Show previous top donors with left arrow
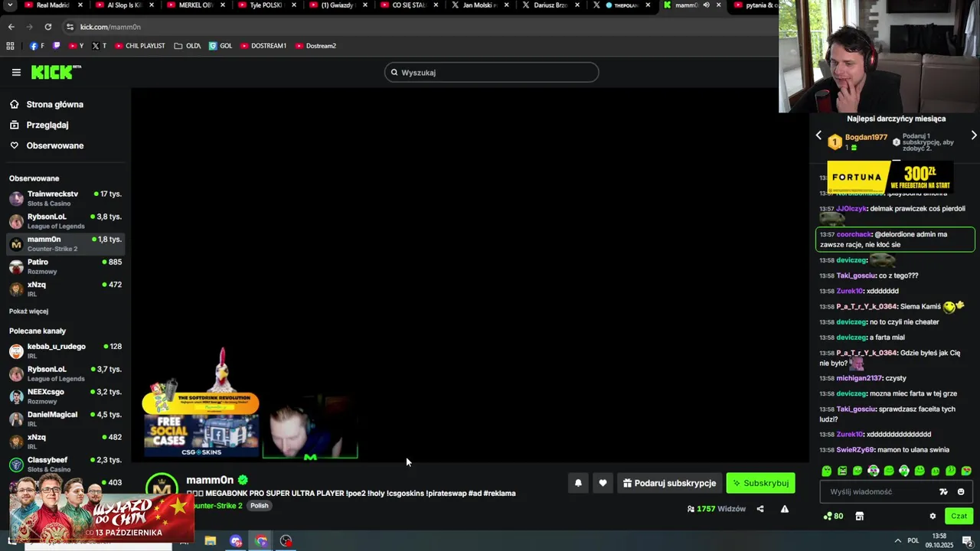980x551 pixels. [818, 135]
